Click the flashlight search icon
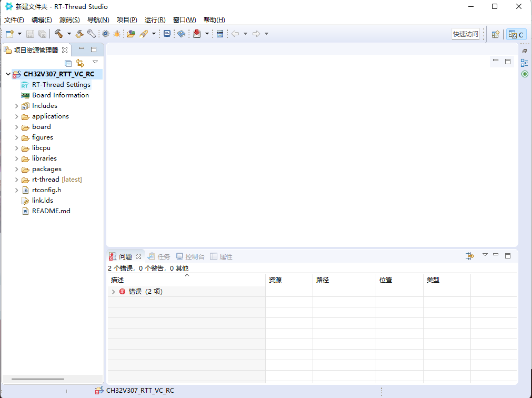Image resolution: width=532 pixels, height=398 pixels. click(x=144, y=34)
